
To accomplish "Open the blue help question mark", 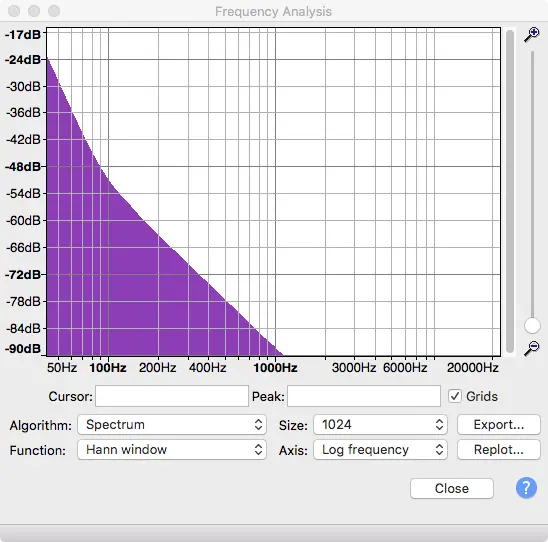I will click(x=526, y=488).
